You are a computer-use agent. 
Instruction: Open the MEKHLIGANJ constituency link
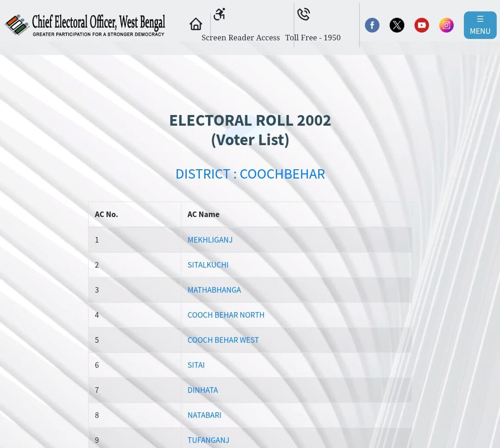click(210, 240)
